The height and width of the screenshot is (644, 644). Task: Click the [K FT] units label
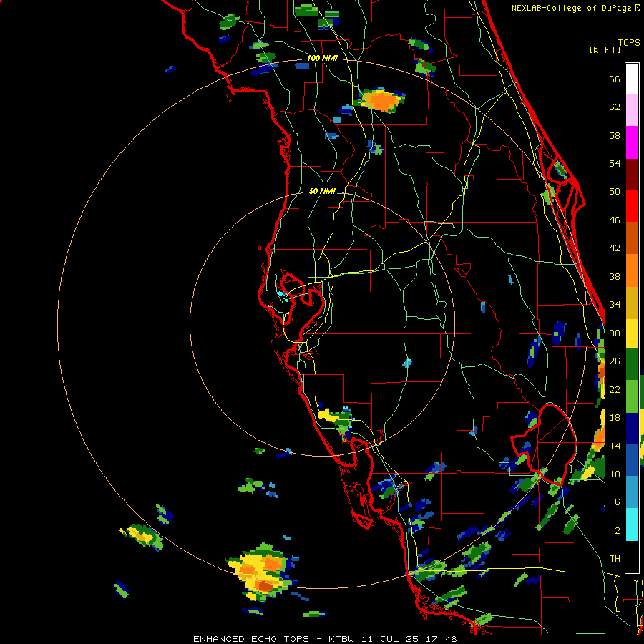605,50
